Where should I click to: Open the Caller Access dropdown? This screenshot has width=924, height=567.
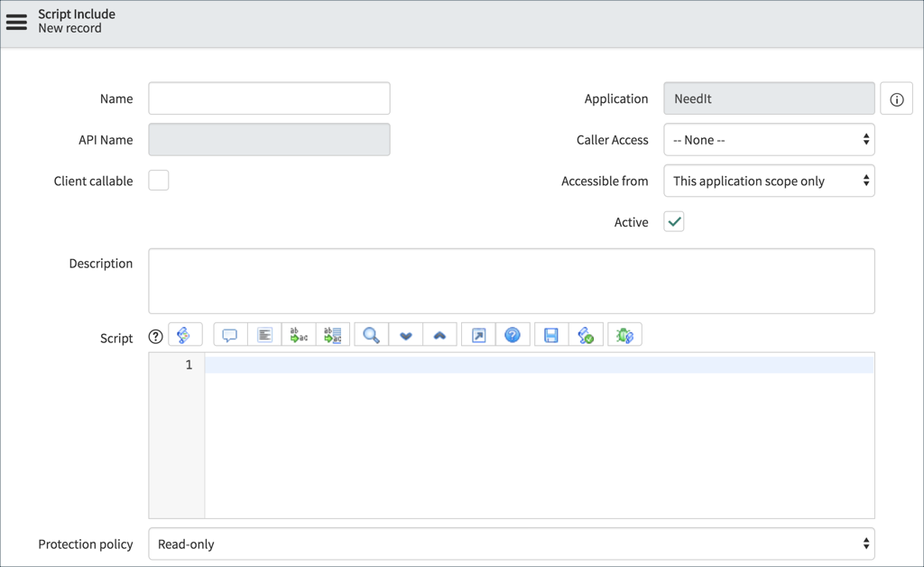(769, 139)
